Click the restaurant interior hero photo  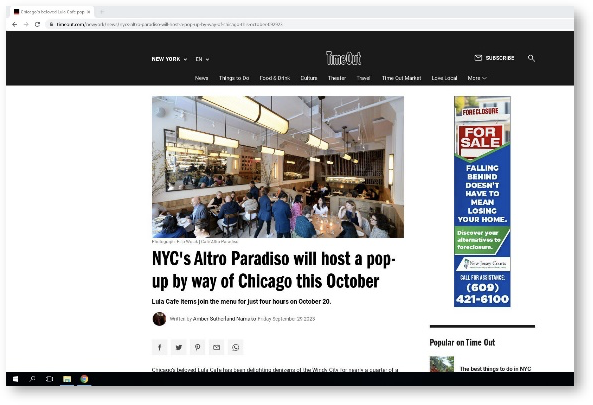pos(278,167)
